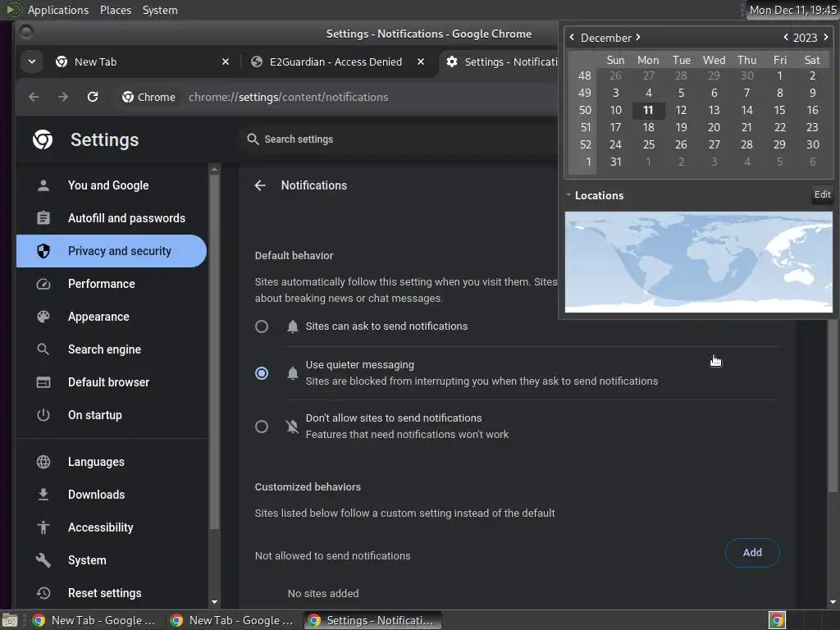Click the show desktop icon in bottom panel

[10, 620]
